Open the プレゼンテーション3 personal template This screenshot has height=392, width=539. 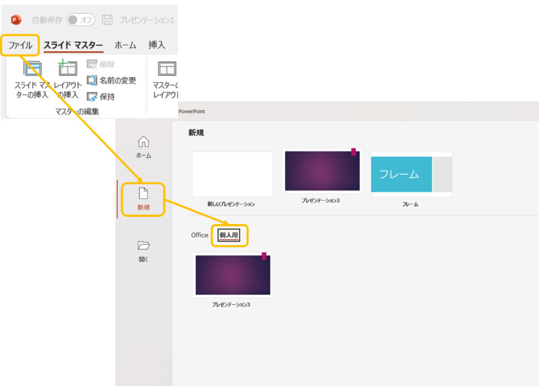(x=233, y=275)
